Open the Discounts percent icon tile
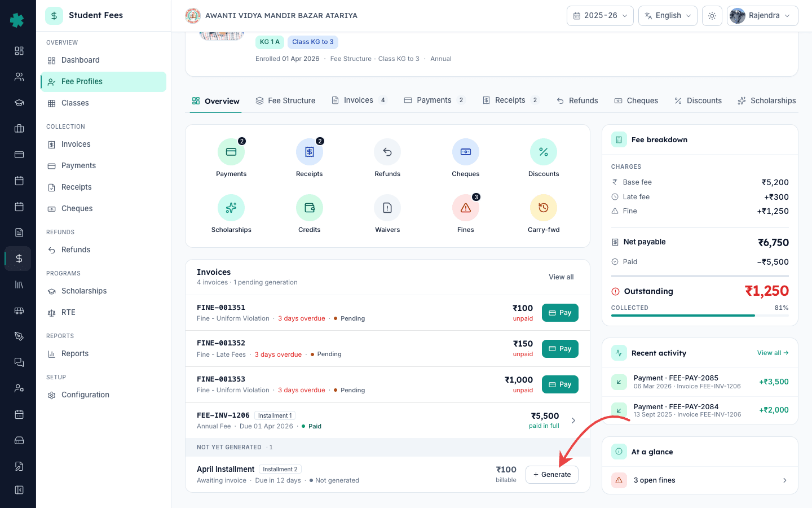The width and height of the screenshot is (812, 508). click(x=544, y=152)
